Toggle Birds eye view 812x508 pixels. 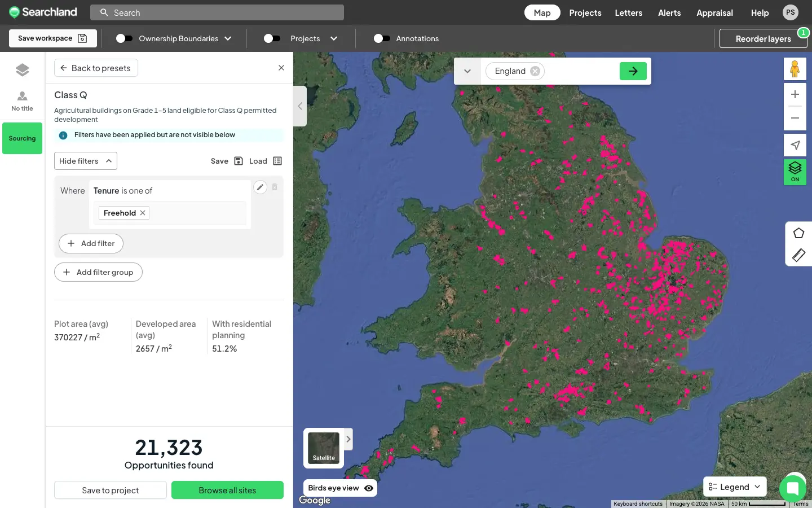(x=340, y=488)
